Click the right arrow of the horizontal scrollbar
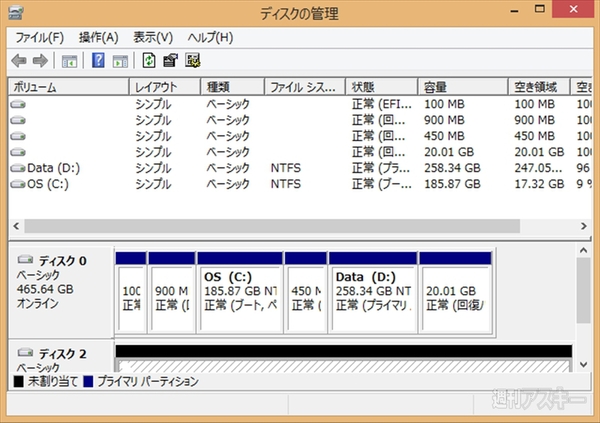The width and height of the screenshot is (600, 423). click(x=583, y=226)
